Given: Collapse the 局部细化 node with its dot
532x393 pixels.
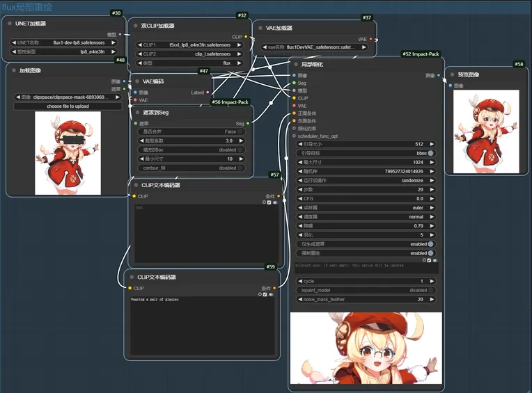Looking at the screenshot, I should tap(295, 64).
